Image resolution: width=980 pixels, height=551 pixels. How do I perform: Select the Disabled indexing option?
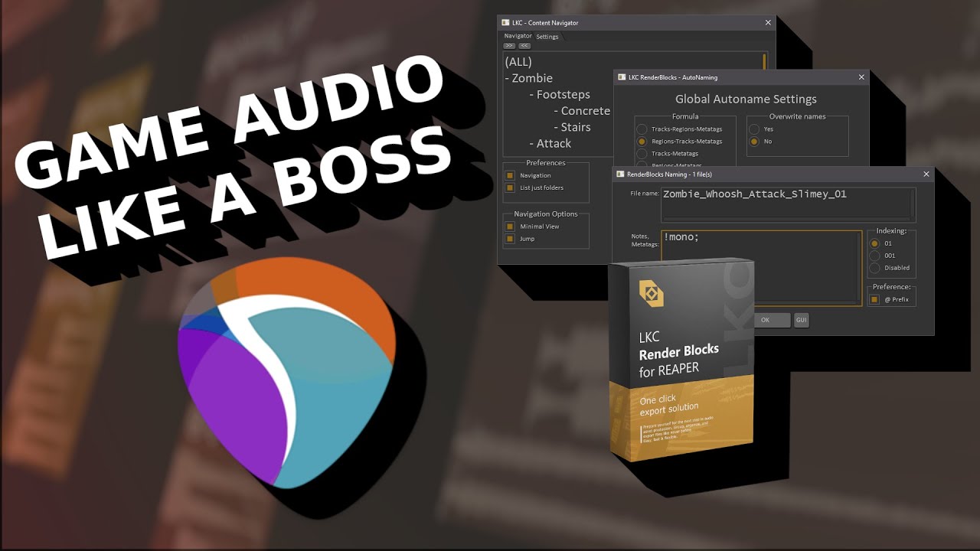pyautogui.click(x=874, y=268)
